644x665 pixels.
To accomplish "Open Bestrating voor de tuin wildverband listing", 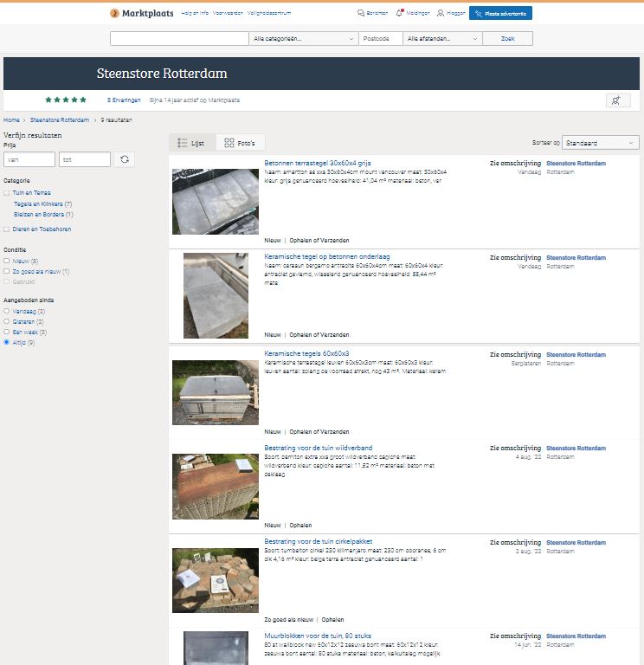I will [x=318, y=448].
